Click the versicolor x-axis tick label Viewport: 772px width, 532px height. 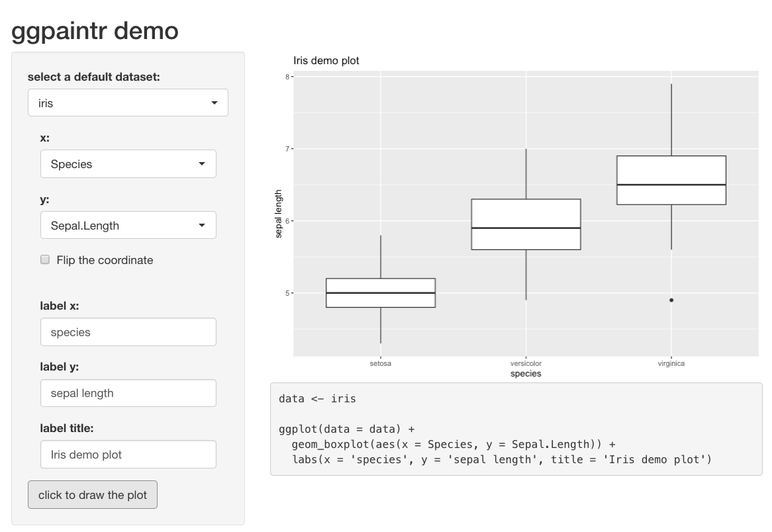click(526, 364)
